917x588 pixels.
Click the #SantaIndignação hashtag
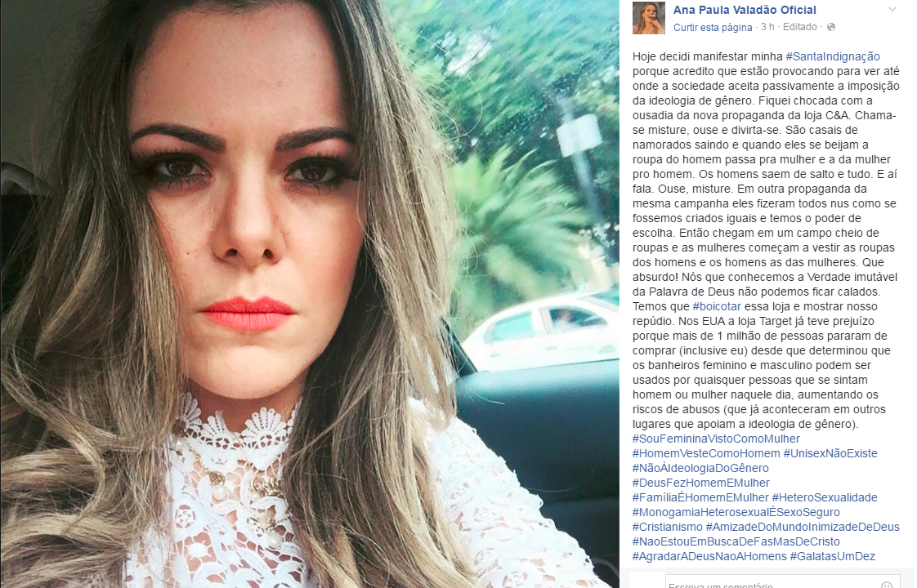(x=833, y=56)
